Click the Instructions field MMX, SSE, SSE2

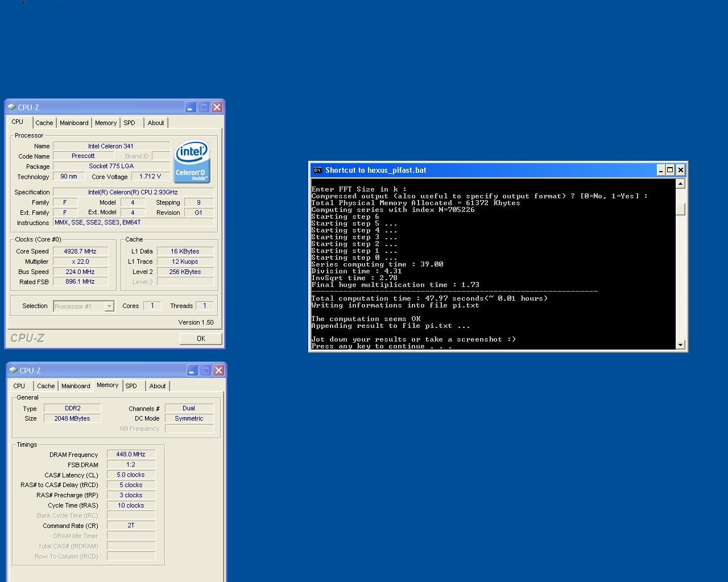click(x=134, y=222)
